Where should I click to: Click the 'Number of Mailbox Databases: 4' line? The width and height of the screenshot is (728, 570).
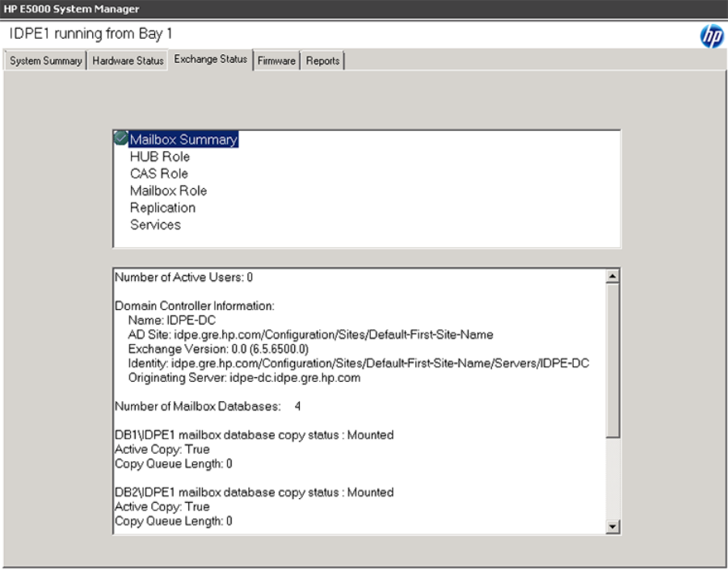(x=208, y=407)
